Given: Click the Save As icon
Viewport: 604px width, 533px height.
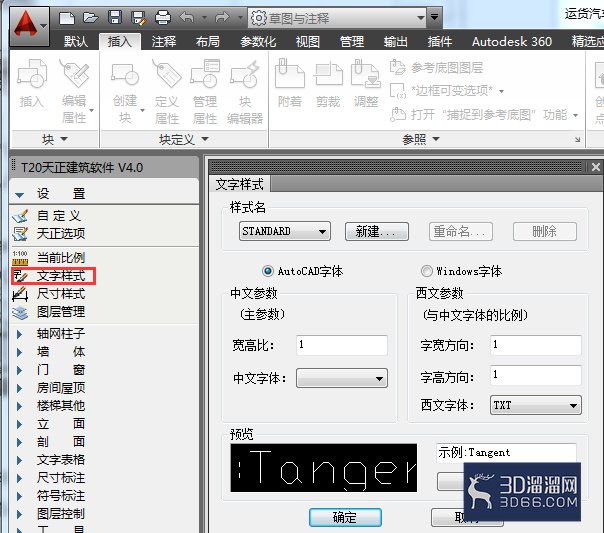Looking at the screenshot, I should (x=139, y=18).
